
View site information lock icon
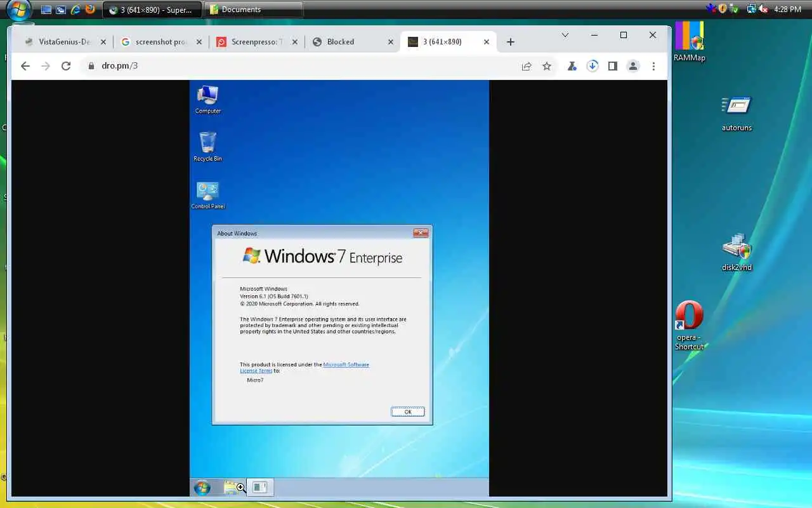pos(91,66)
